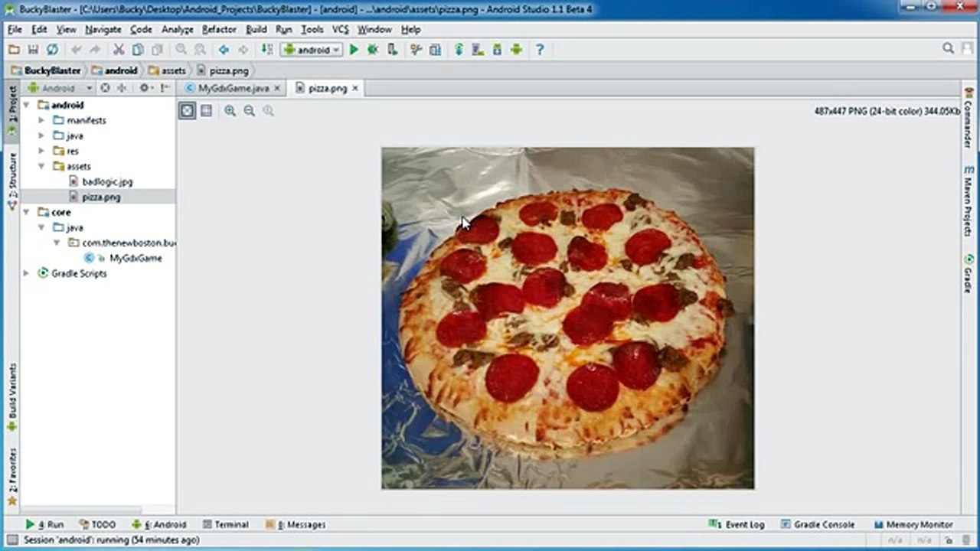Zoom in on the pizza image

coord(230,111)
